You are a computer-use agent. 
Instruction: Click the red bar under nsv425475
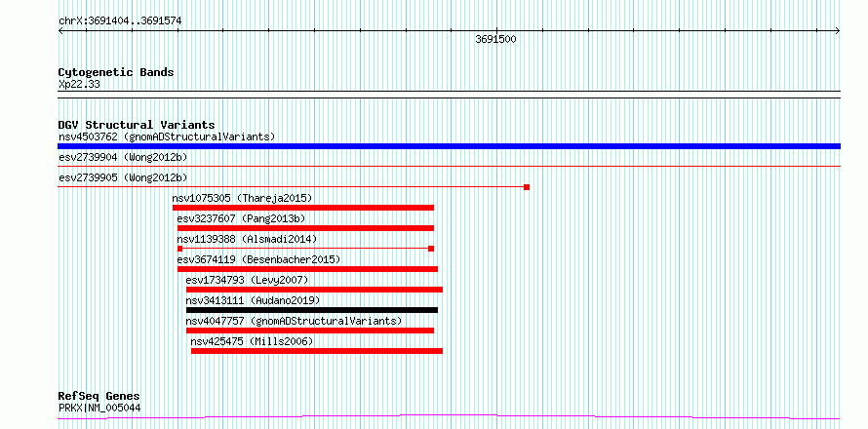(317, 351)
